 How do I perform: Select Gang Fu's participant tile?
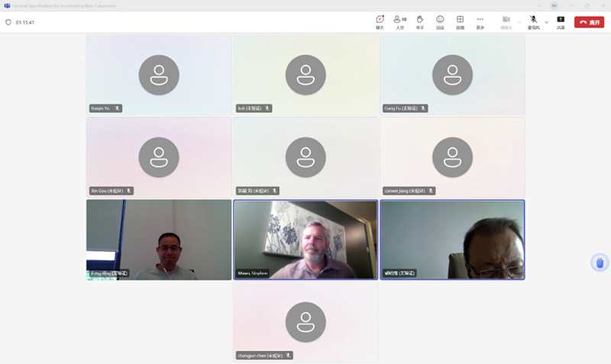(452, 75)
